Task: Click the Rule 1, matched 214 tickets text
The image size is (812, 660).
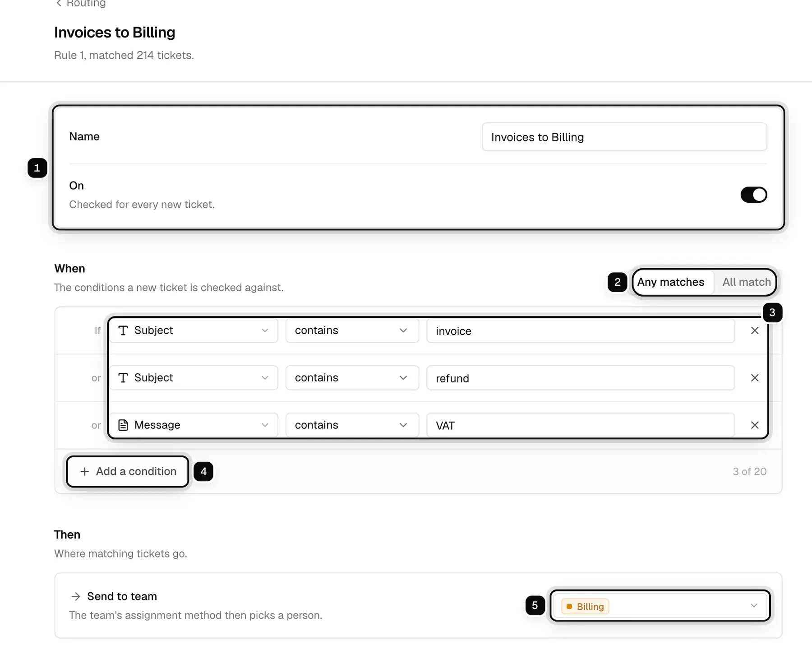Action: point(124,56)
